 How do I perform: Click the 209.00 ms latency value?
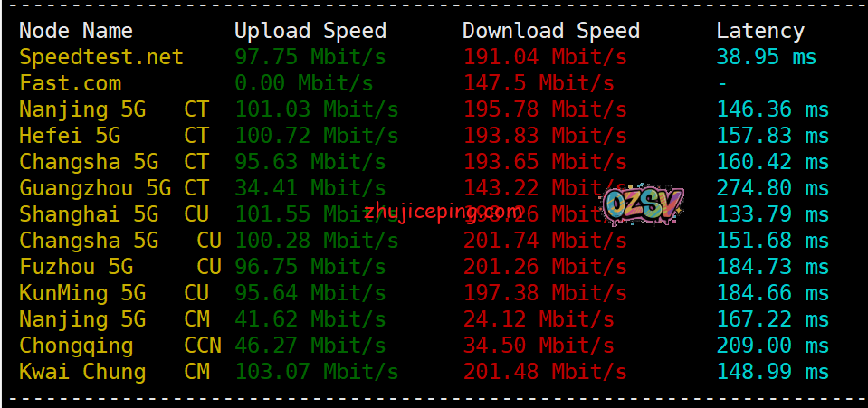[773, 346]
